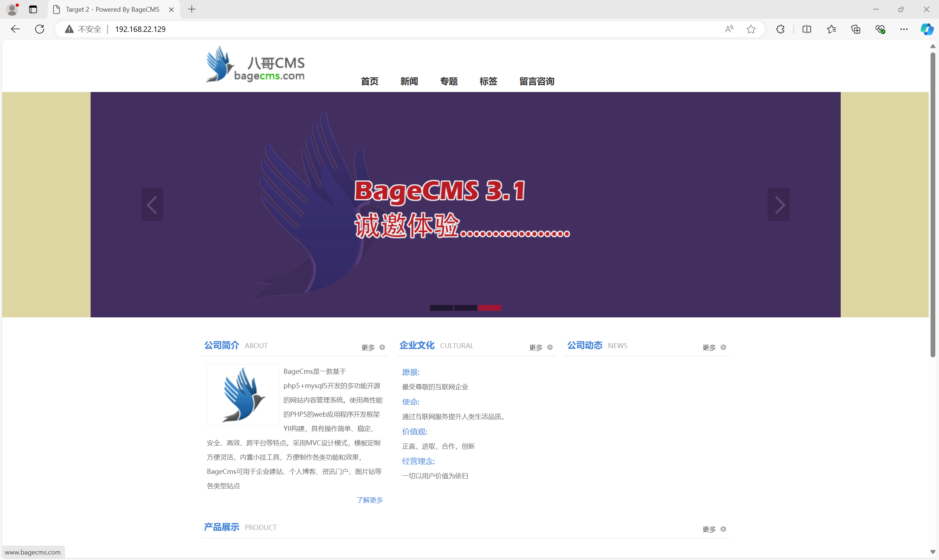Select the red active slide indicator

pyautogui.click(x=490, y=308)
